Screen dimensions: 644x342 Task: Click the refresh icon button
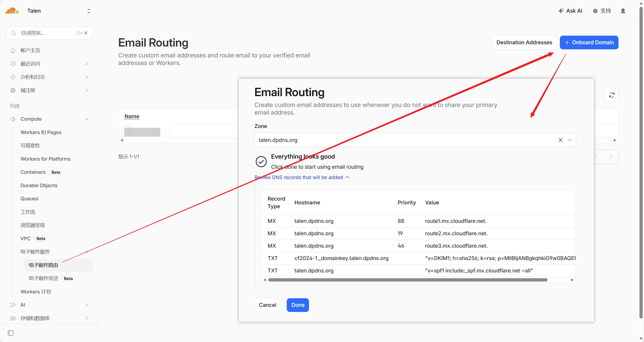611,95
